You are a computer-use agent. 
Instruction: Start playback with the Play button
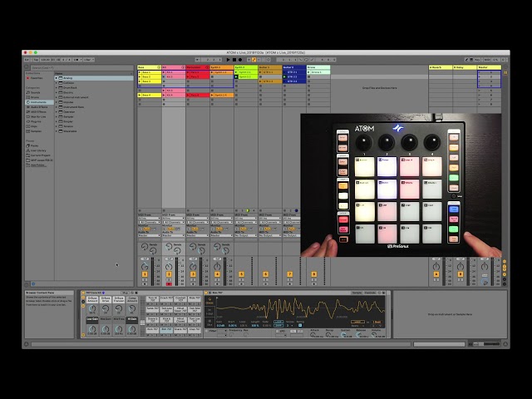(x=228, y=60)
